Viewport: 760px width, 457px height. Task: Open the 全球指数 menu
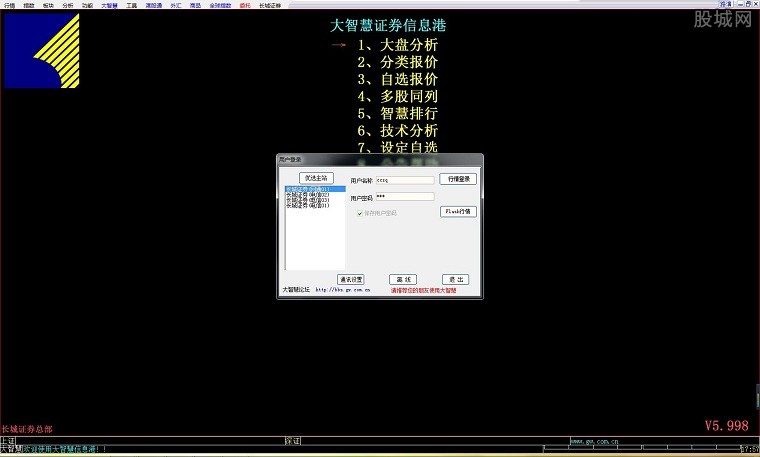click(220, 5)
